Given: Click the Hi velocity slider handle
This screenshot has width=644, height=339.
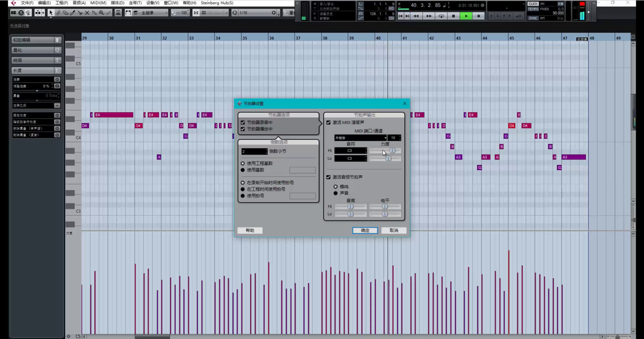Looking at the screenshot, I should pyautogui.click(x=392, y=151).
